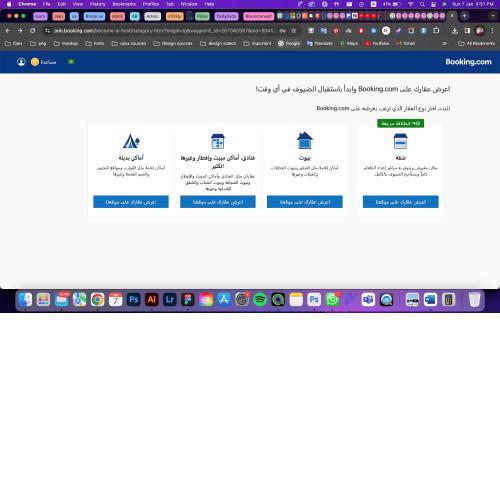Open the help (مساعدة) link in header
The image size is (500, 500).
(x=44, y=62)
